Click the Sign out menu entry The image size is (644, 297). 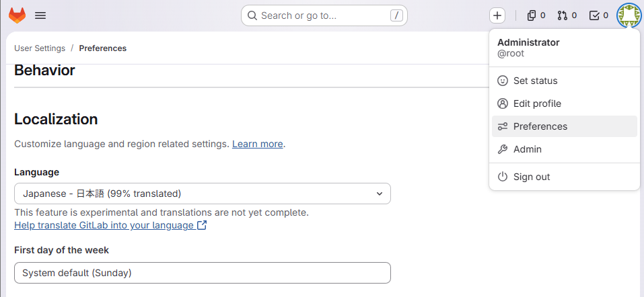532,177
